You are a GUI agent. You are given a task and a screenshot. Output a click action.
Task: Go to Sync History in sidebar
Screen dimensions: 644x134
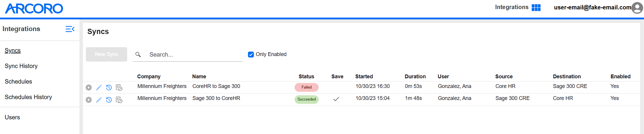click(21, 66)
